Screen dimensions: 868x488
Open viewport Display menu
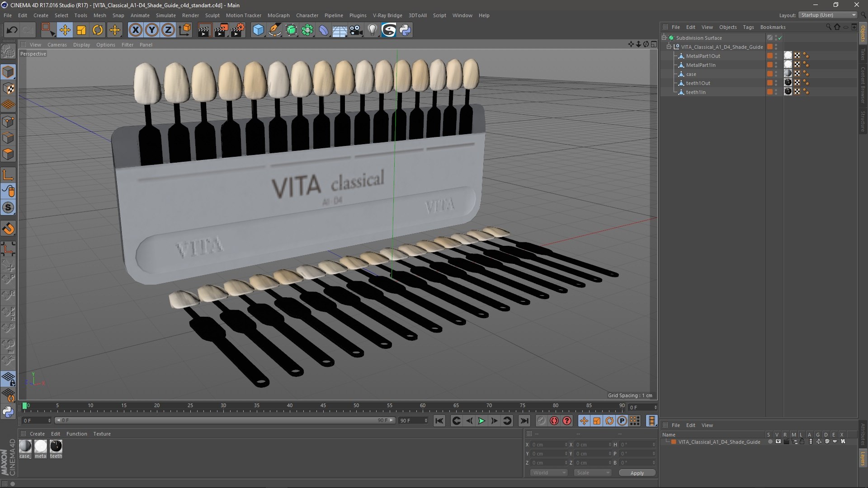(81, 45)
